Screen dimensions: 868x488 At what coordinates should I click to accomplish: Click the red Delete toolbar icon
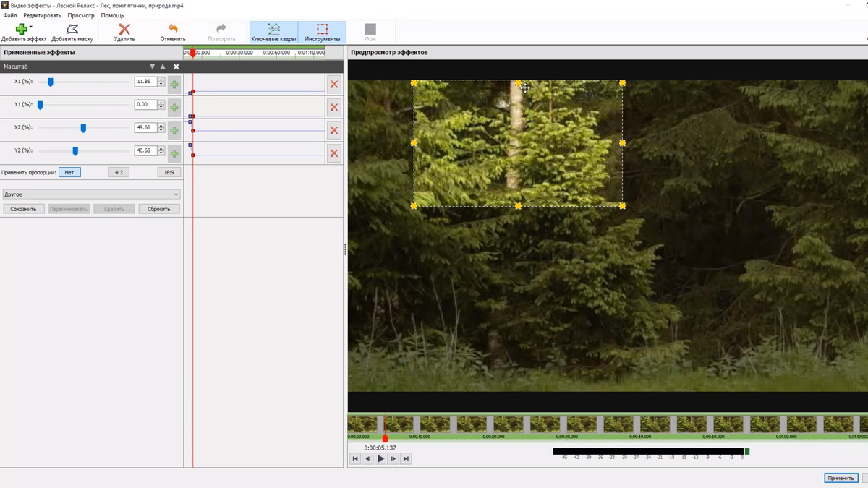tap(124, 29)
